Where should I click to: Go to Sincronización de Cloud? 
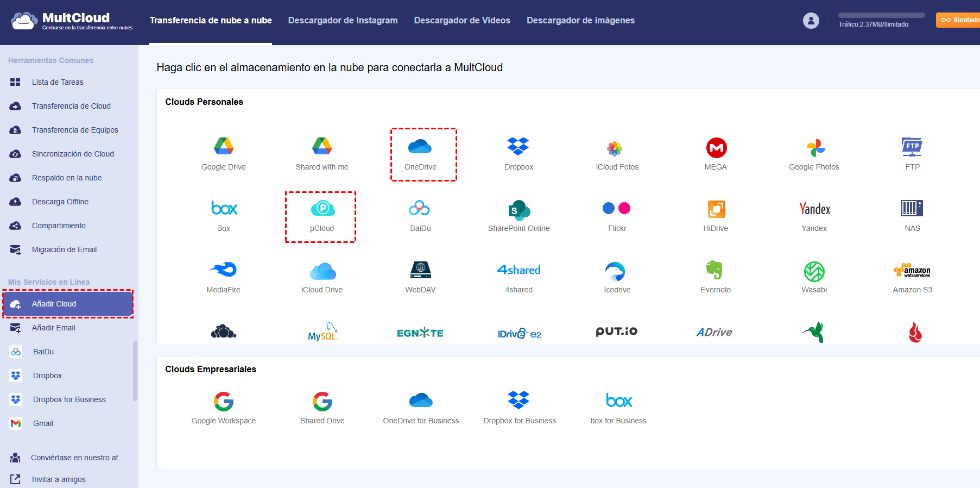[x=73, y=154]
